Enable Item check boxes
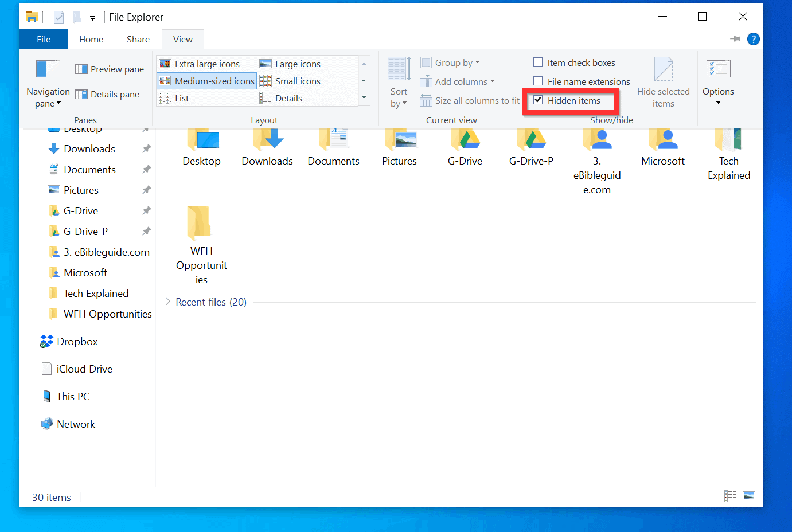This screenshot has width=792, height=532. point(538,62)
